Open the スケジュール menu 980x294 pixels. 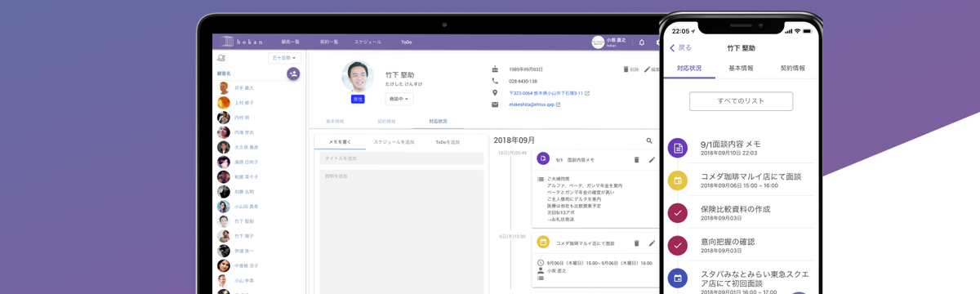click(x=367, y=42)
